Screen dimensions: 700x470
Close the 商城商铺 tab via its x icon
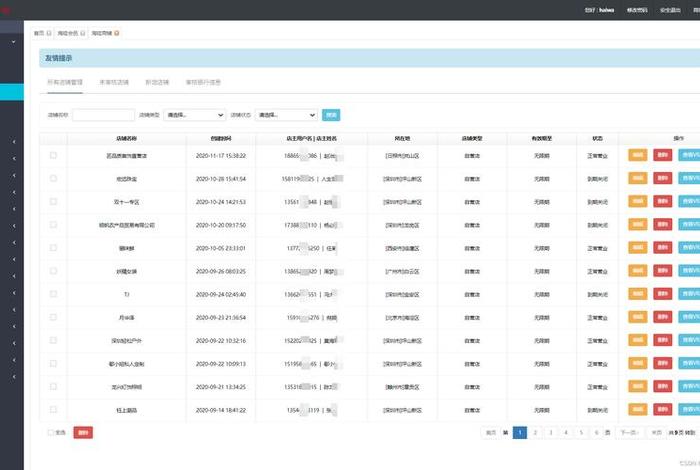pyautogui.click(x=118, y=33)
